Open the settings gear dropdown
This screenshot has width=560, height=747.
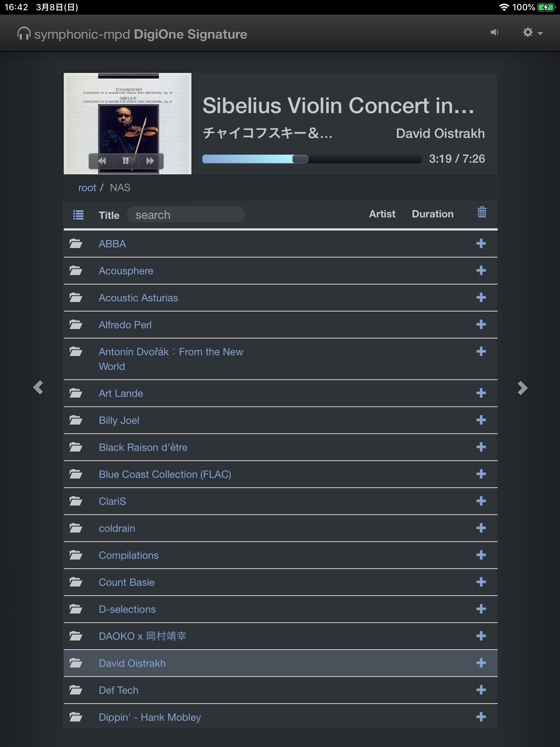(x=532, y=32)
